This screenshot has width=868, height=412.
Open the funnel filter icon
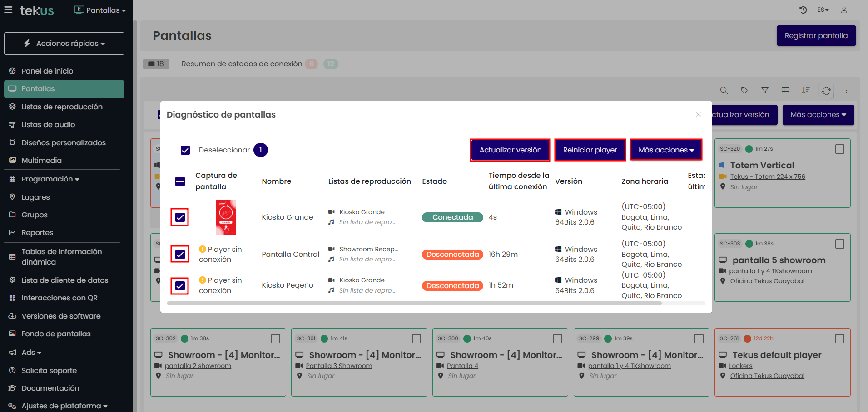coord(765,90)
